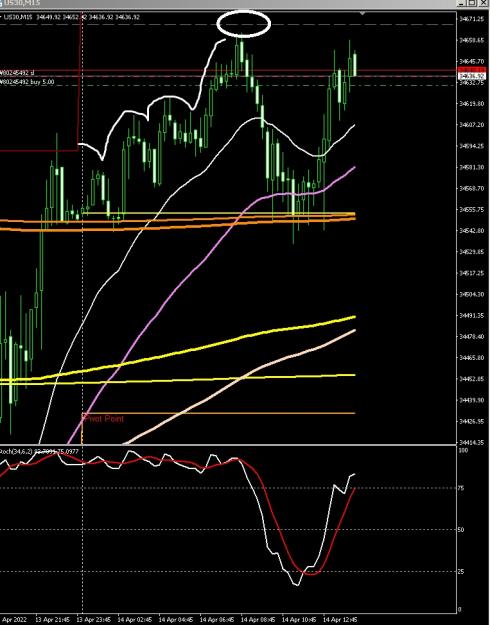Click price scale value 34607.20

[x=472, y=125]
